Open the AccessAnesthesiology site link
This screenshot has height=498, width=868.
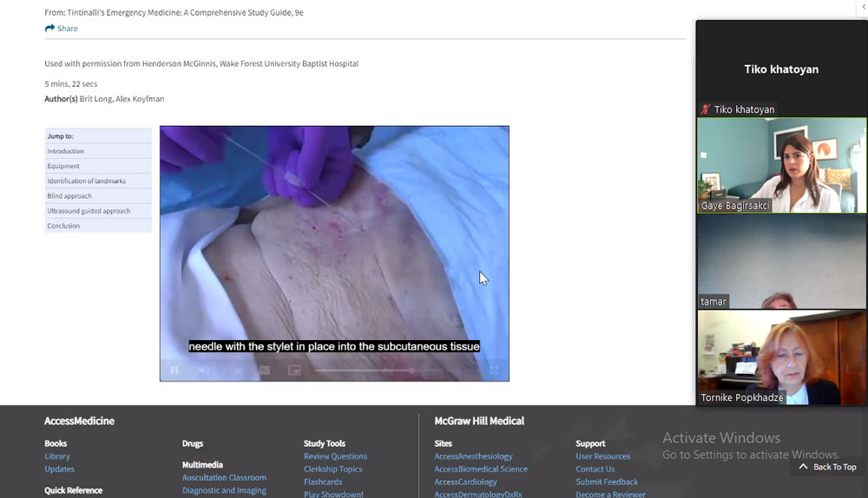tap(473, 456)
